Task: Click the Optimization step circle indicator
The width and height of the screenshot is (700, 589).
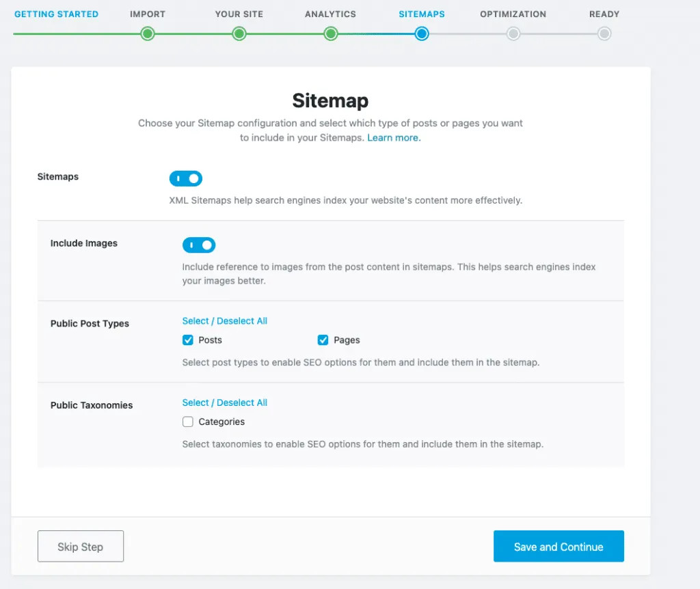Action: (x=513, y=32)
